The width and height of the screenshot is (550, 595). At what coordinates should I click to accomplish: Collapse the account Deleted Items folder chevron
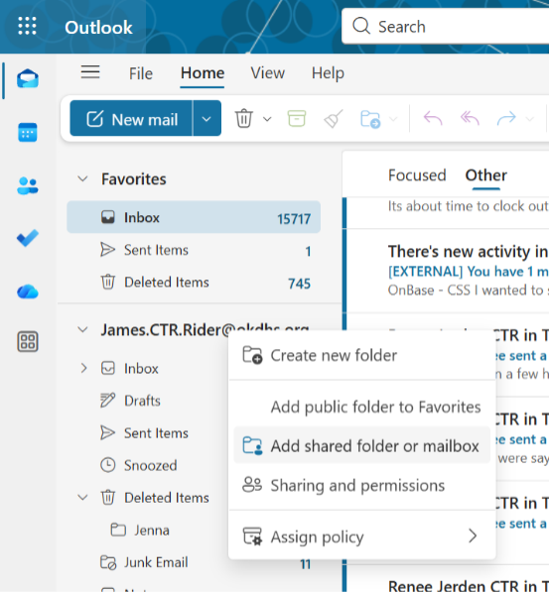click(x=83, y=497)
